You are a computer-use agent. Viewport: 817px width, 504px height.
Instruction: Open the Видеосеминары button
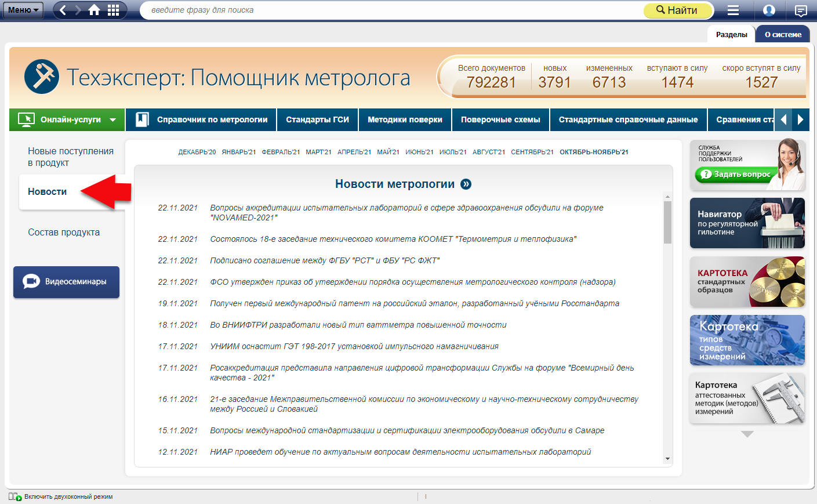66,282
